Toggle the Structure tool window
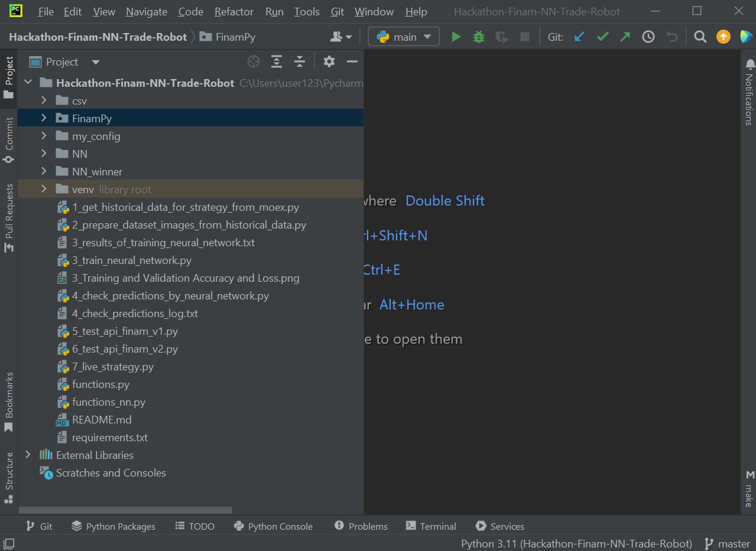This screenshot has width=756, height=551. tap(9, 477)
